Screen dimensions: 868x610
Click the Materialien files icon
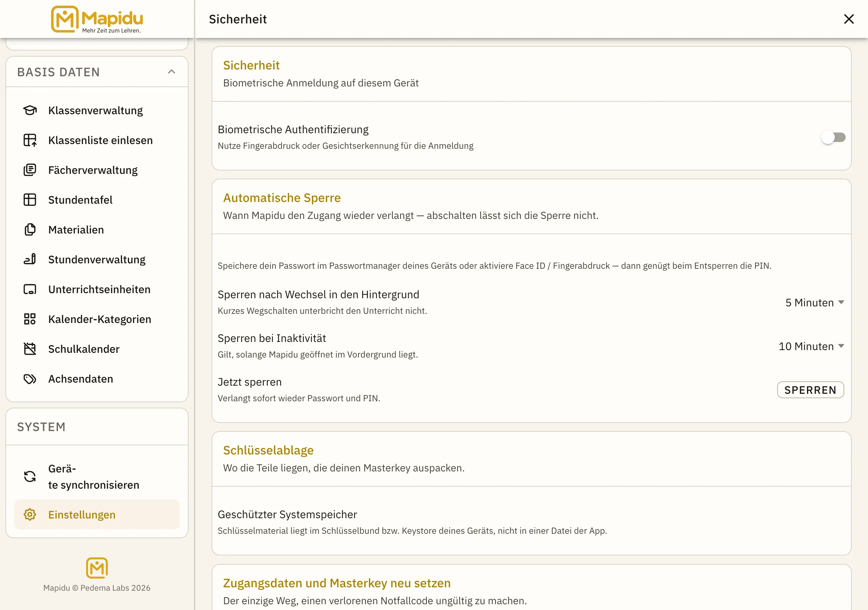(30, 229)
